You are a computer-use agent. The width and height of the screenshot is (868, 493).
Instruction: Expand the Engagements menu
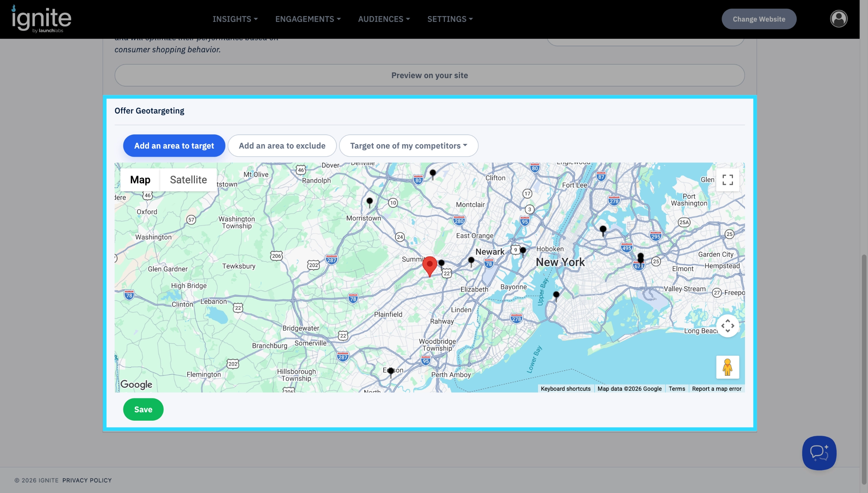click(308, 19)
